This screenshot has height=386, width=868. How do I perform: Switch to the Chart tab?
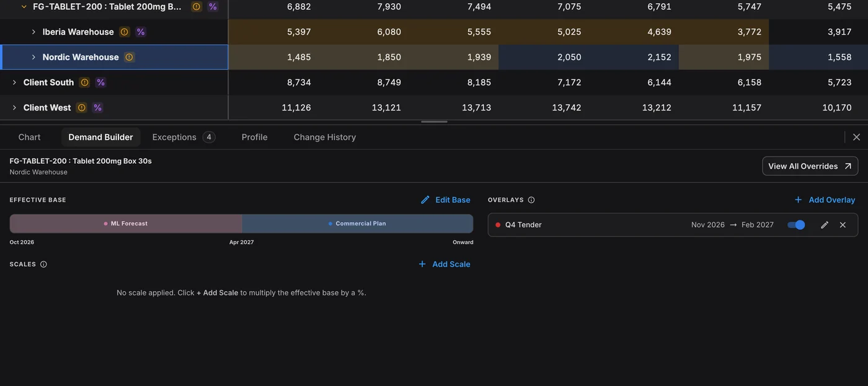coord(29,137)
